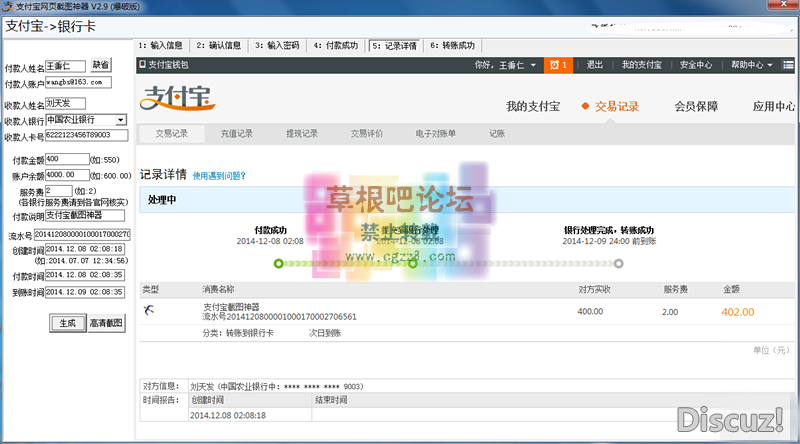Click the 支付宝截图神器 item name
The image size is (800, 444).
click(x=231, y=307)
